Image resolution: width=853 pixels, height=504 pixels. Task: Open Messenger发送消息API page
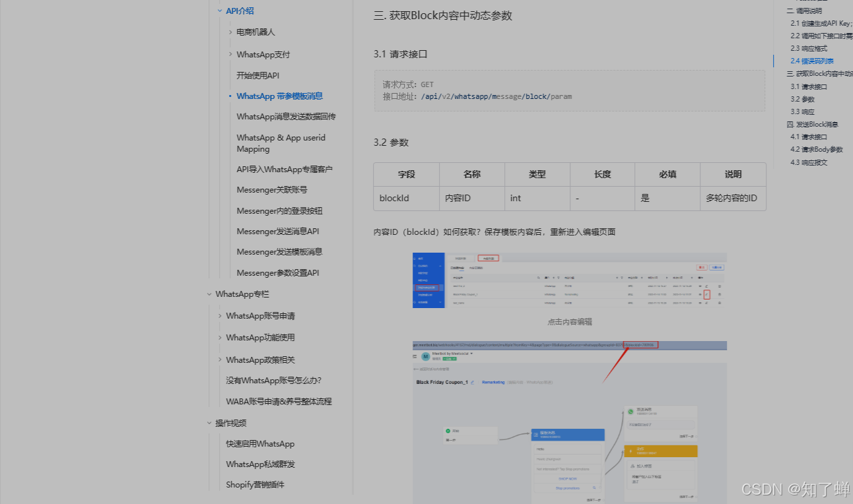tap(278, 232)
